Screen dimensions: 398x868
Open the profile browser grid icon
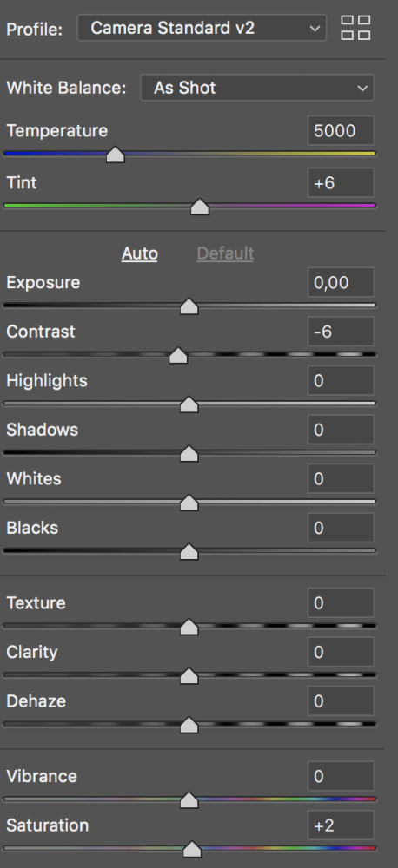pos(355,28)
